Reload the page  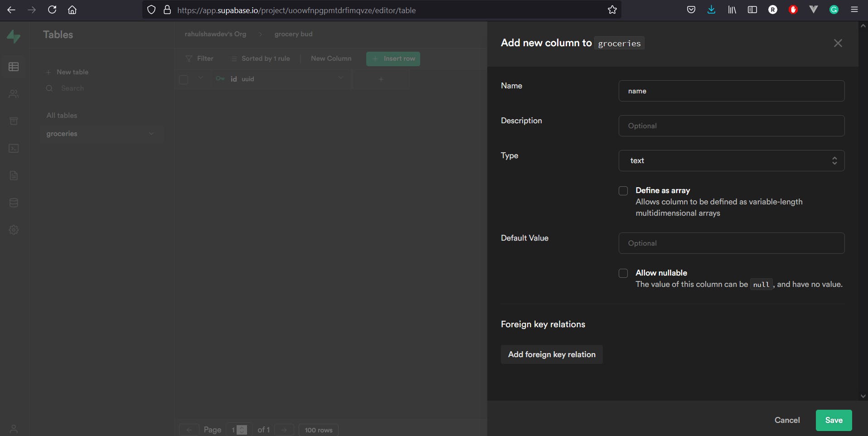(x=52, y=10)
